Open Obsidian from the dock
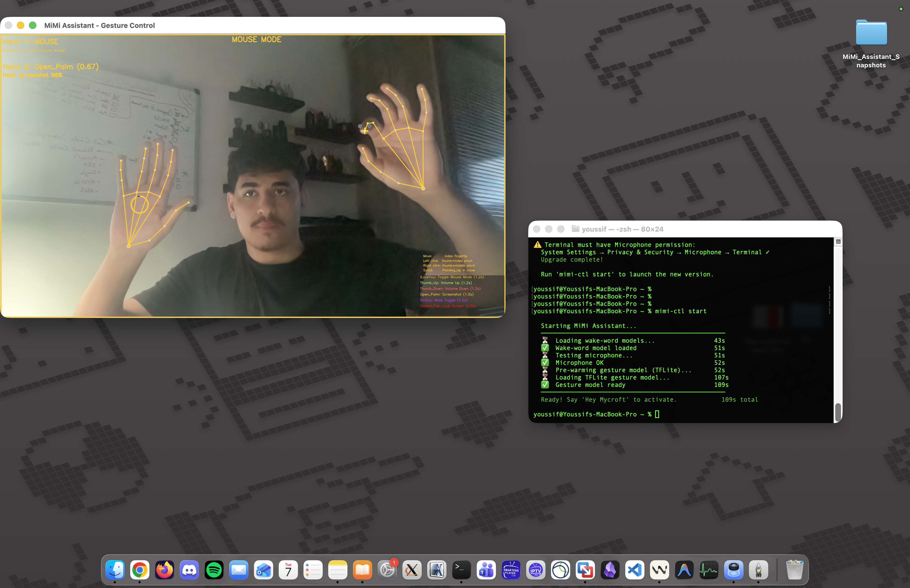The image size is (910, 588). (x=610, y=570)
